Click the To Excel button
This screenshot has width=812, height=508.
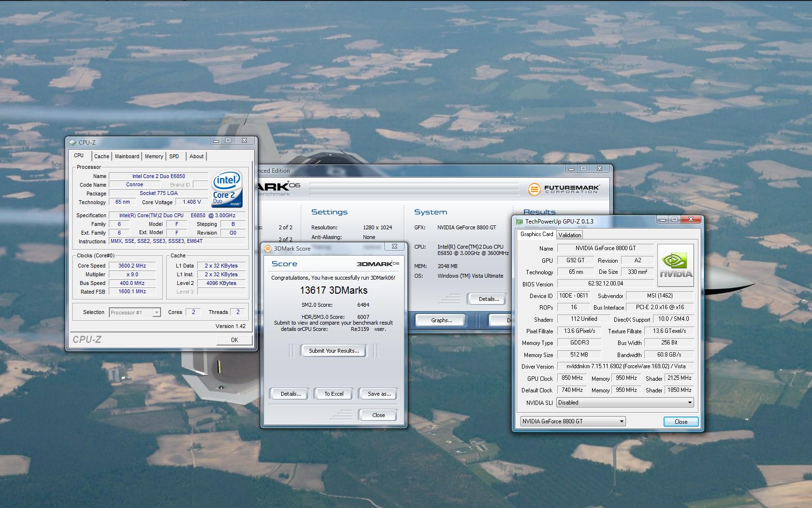click(334, 394)
